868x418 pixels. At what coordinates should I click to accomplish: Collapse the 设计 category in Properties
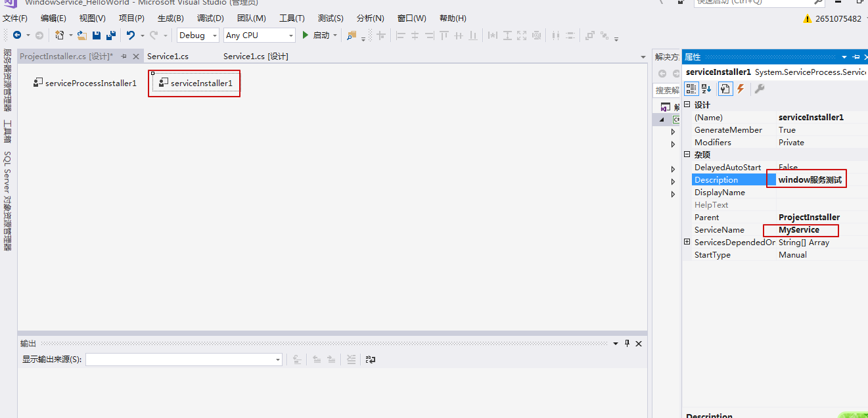tap(687, 104)
